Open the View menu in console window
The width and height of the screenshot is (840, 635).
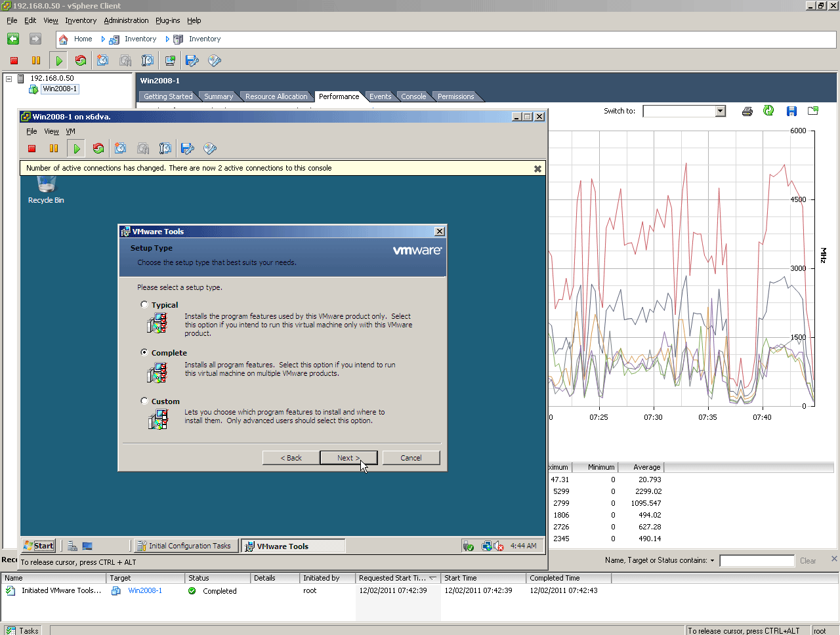coord(51,131)
